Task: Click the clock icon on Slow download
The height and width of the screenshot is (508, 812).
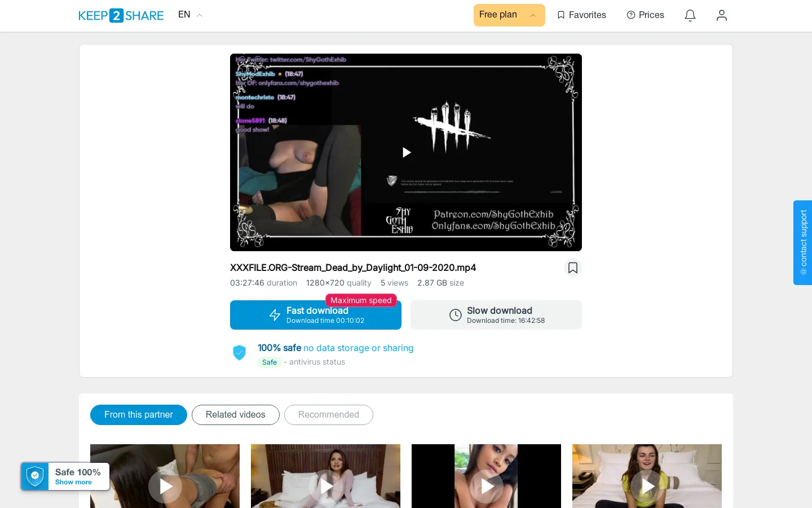Action: (456, 315)
